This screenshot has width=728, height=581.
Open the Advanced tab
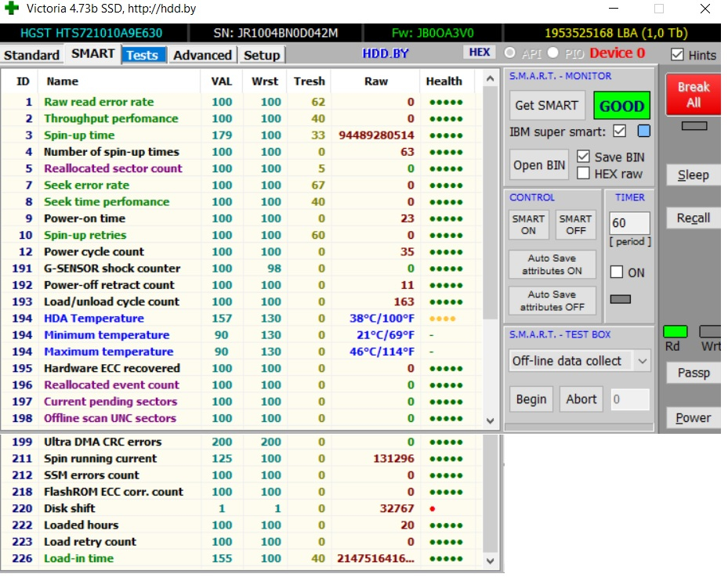[202, 55]
